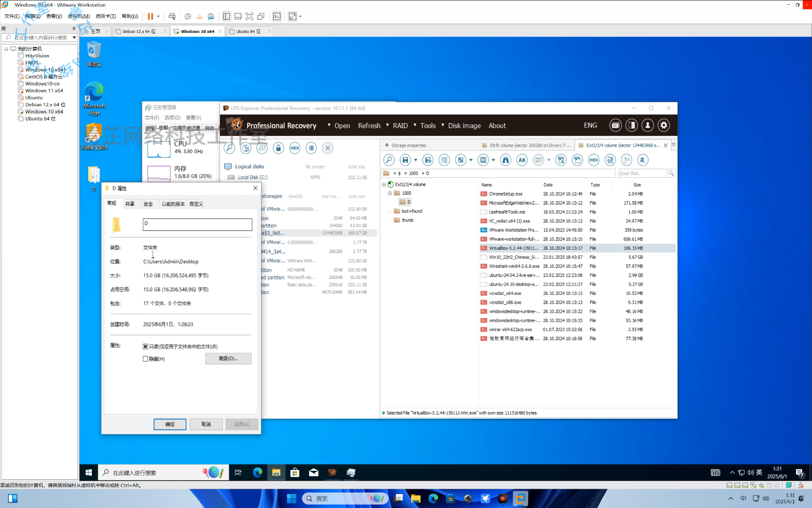The width and height of the screenshot is (812, 508).
Task: Click the VMware snapshot take icon
Action: (x=187, y=16)
